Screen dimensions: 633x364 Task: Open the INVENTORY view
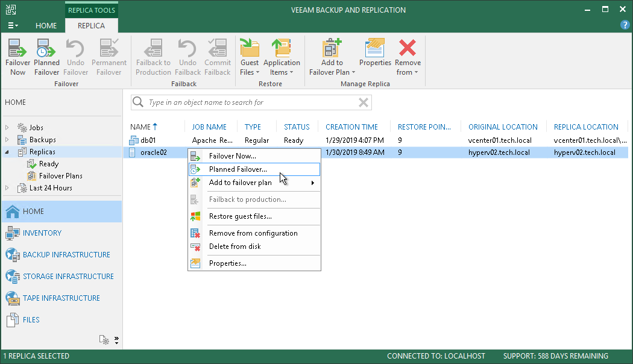tap(61, 233)
